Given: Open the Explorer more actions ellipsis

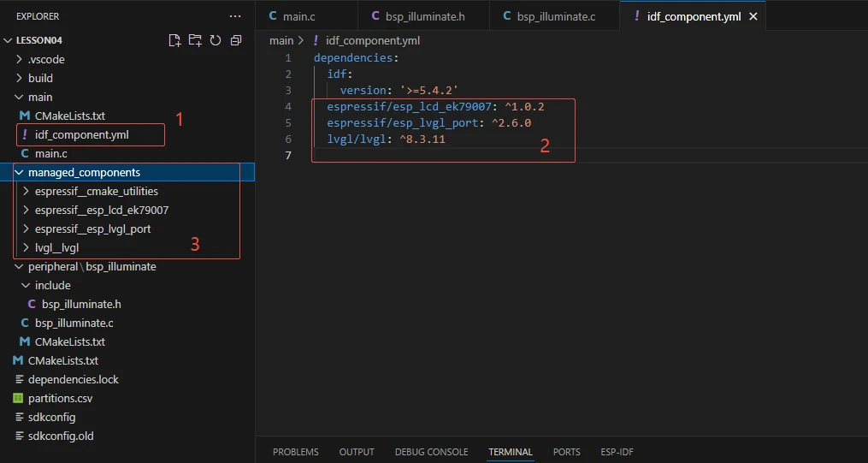Looking at the screenshot, I should pos(235,16).
